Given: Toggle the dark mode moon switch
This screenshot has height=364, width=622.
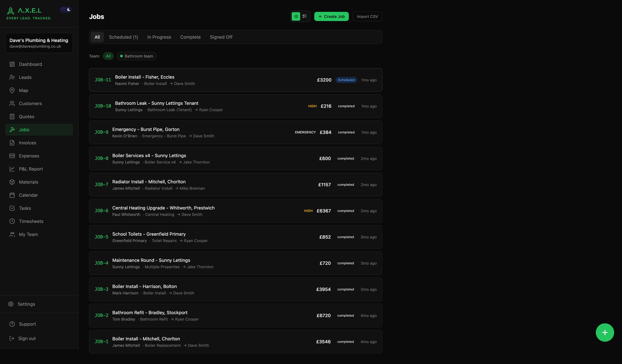Looking at the screenshot, I should tap(66, 9).
